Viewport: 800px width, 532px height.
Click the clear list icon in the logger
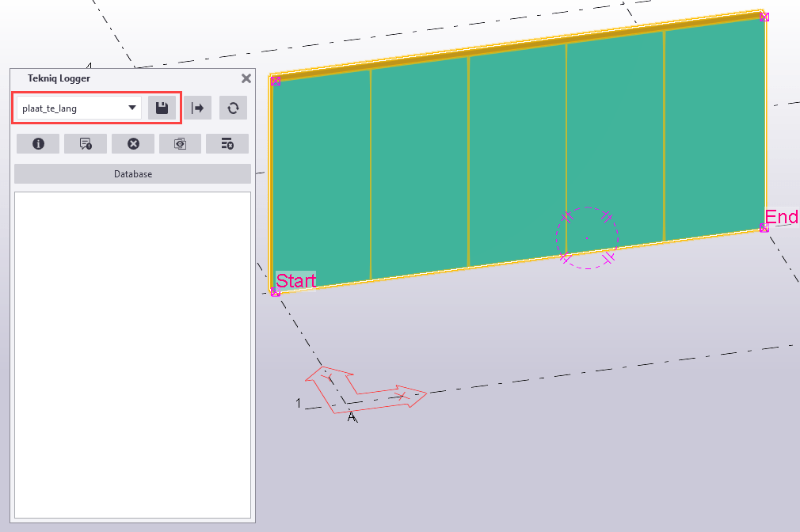tap(227, 143)
